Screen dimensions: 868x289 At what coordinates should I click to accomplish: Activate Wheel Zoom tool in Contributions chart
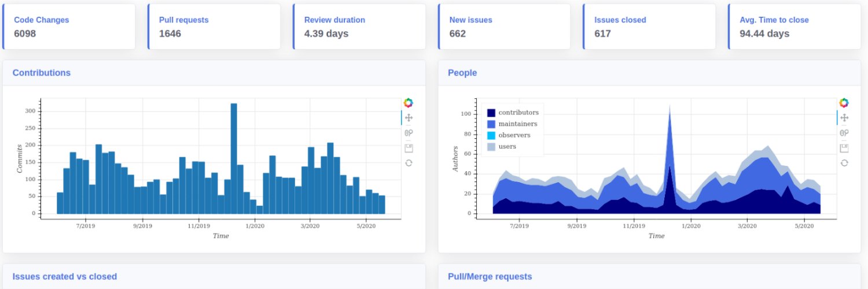click(409, 133)
